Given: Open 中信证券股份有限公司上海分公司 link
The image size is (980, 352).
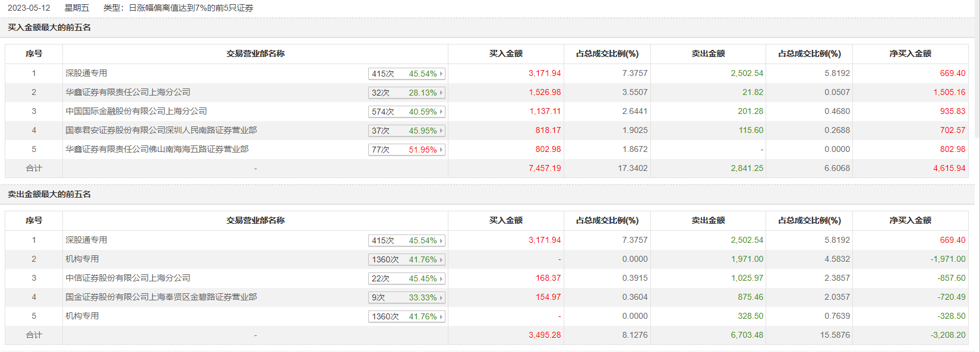Looking at the screenshot, I should point(128,278).
